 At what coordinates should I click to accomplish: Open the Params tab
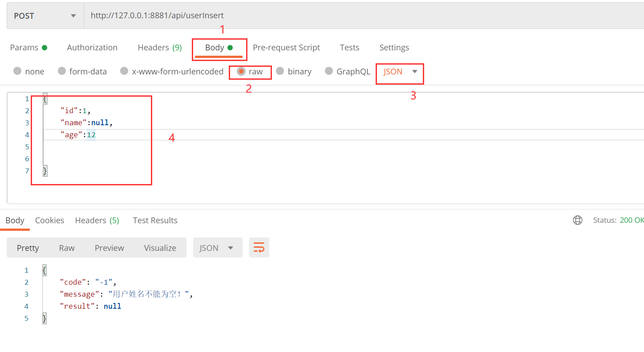coord(28,48)
